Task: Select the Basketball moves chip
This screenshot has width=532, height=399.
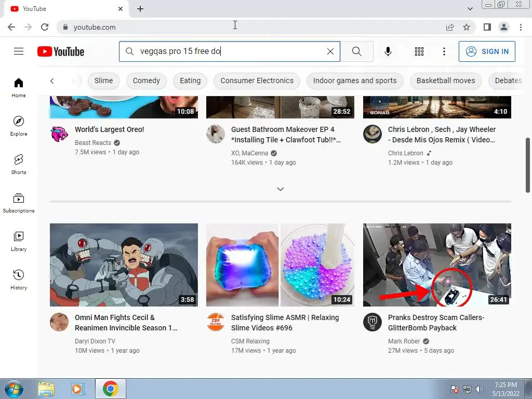Action: (x=445, y=81)
